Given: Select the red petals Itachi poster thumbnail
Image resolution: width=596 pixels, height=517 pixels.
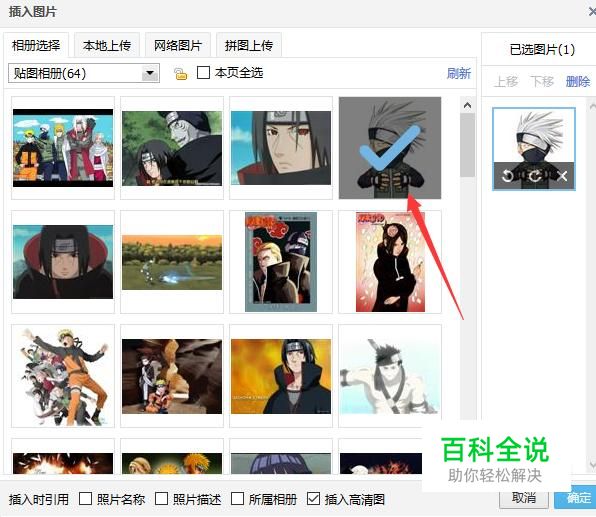Looking at the screenshot, I should click(390, 262).
